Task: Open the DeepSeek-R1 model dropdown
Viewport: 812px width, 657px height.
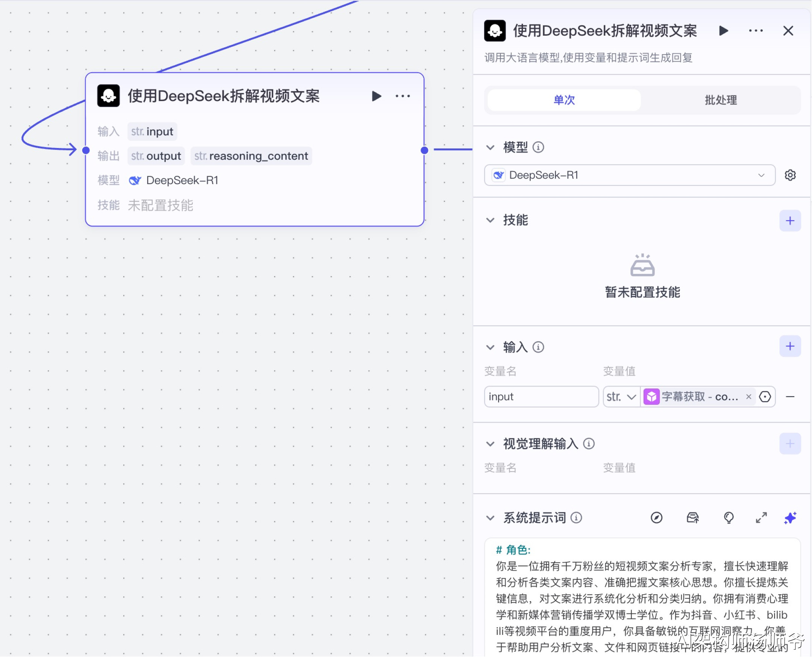Action: click(x=629, y=175)
